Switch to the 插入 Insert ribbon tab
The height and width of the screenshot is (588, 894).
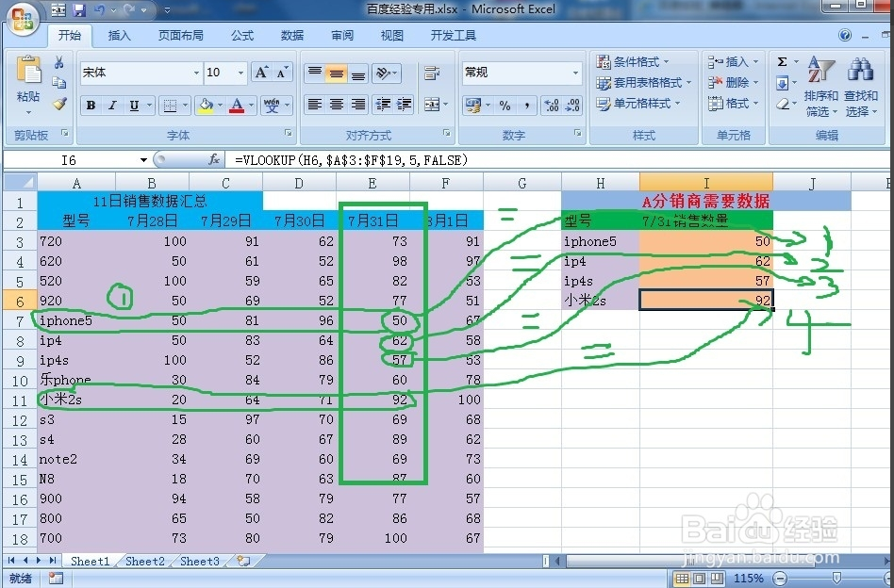coord(119,35)
